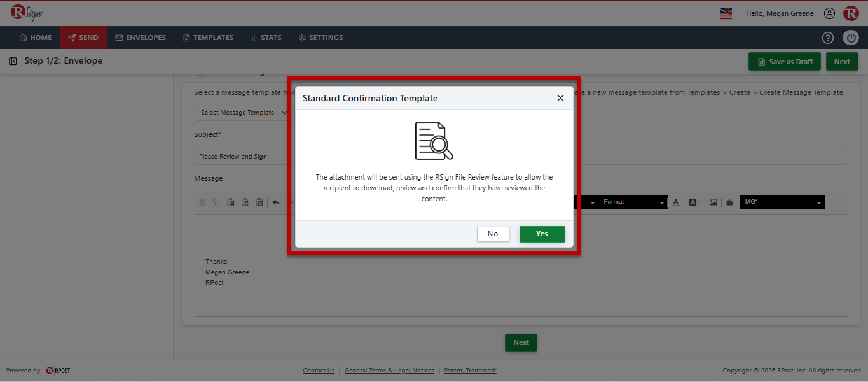
Task: Go to the Envelopes menu
Action: (x=141, y=38)
